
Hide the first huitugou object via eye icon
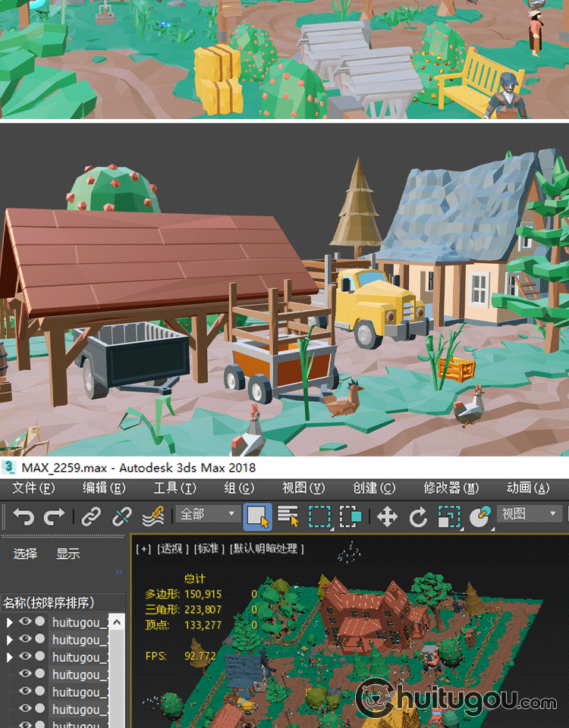tap(25, 622)
